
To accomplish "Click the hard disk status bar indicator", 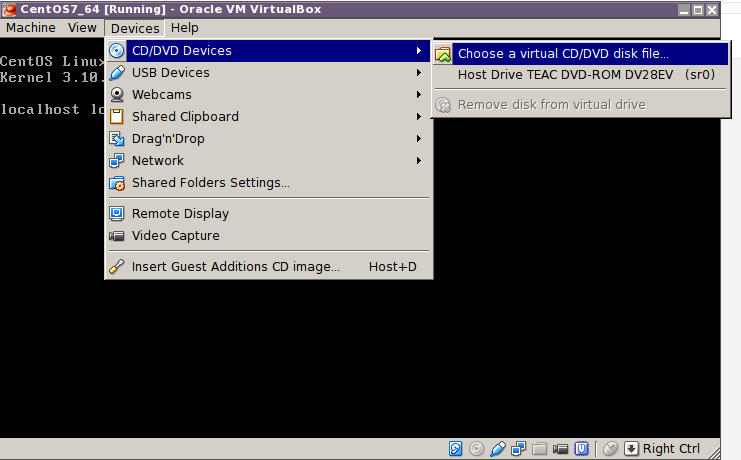I will coord(456,448).
